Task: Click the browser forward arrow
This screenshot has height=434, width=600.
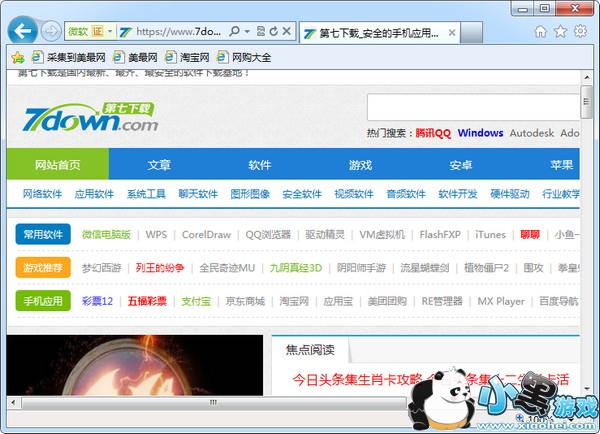Action: click(51, 31)
